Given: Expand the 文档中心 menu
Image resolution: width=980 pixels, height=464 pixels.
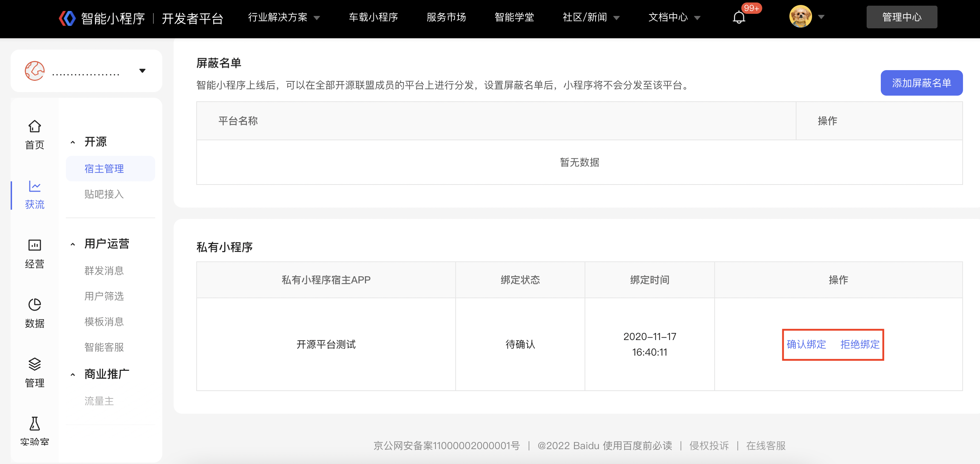Looking at the screenshot, I should 674,17.
